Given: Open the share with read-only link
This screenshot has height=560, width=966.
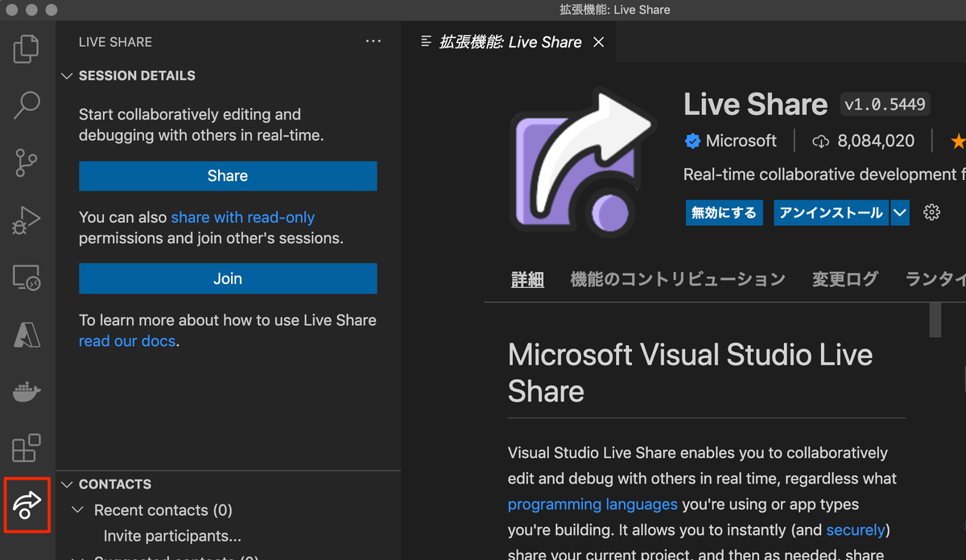Looking at the screenshot, I should click(x=242, y=217).
